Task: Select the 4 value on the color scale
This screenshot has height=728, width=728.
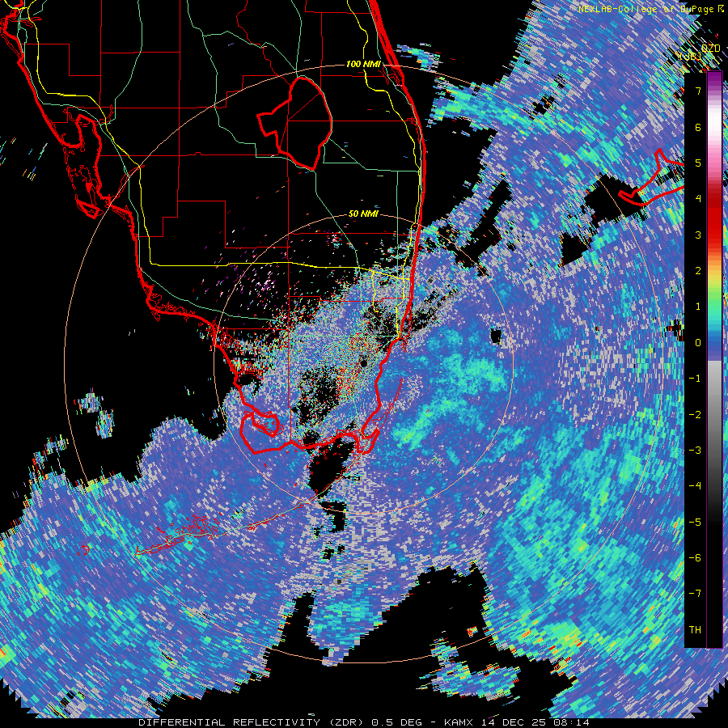Action: click(698, 199)
